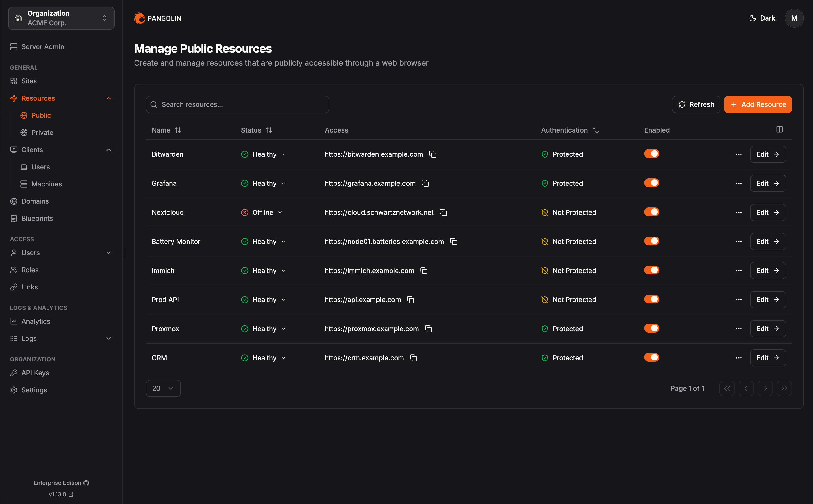Open Analytics from the sidebar
Screen dimensions: 813x504
36,321
